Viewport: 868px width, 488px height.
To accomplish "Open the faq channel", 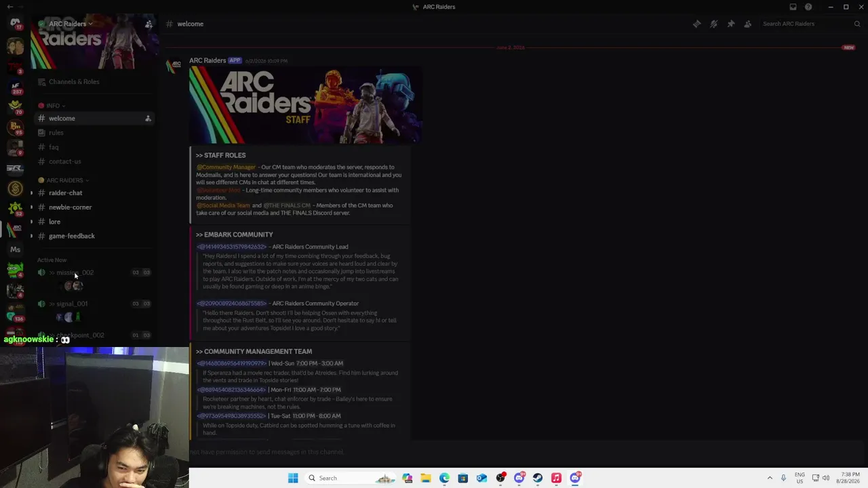I will [x=94, y=147].
